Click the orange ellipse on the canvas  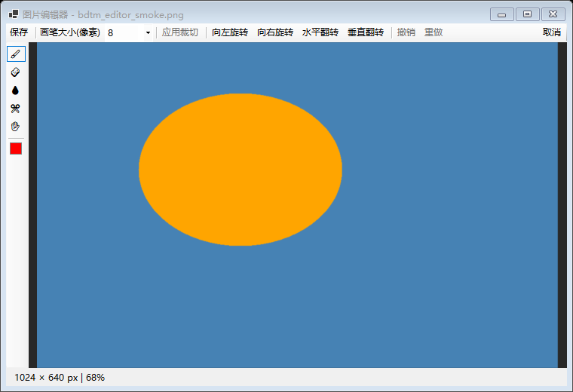click(x=241, y=170)
